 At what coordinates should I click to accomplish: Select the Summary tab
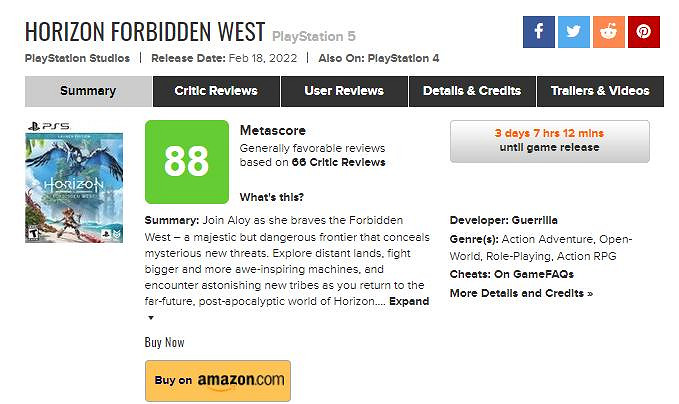pos(88,91)
